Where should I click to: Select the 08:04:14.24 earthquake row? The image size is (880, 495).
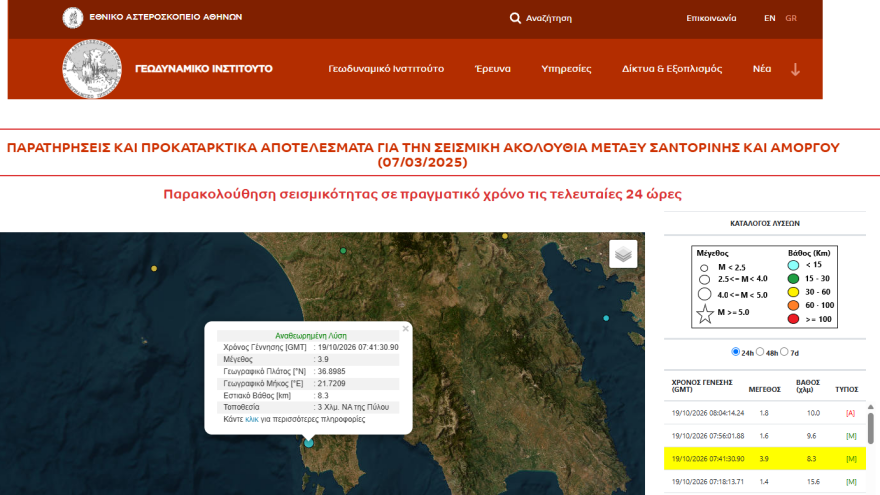pos(765,413)
